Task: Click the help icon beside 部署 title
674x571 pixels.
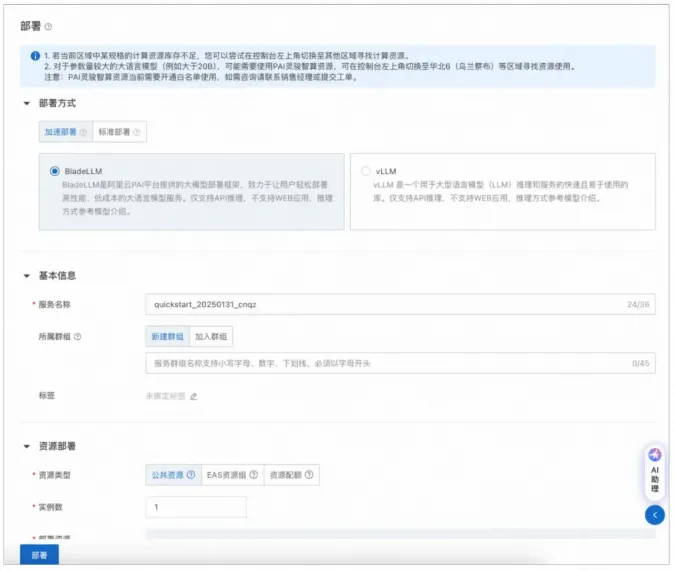Action: 48,27
